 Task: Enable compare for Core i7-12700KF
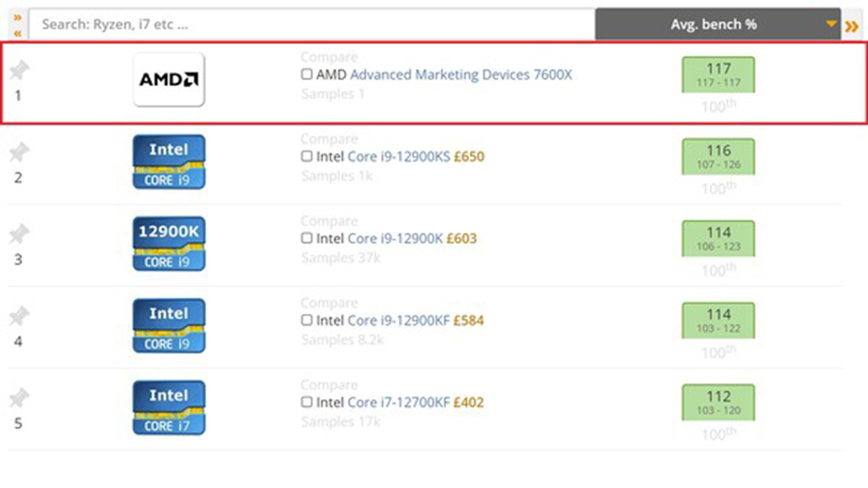pos(306,402)
